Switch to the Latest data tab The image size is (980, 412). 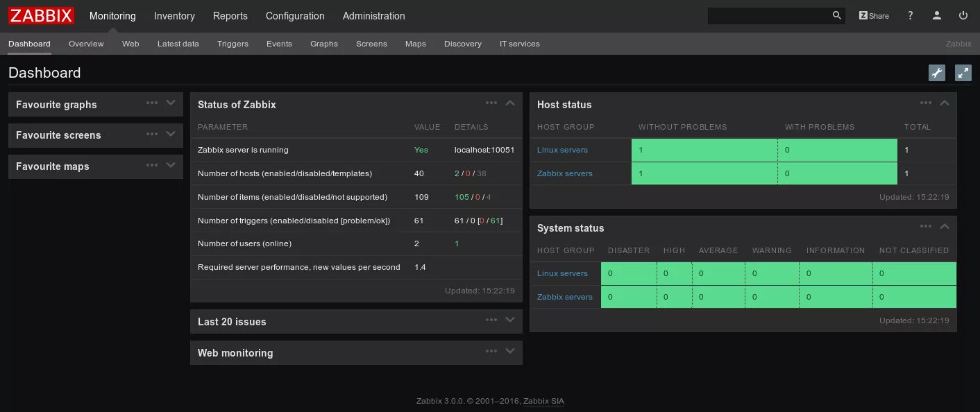178,43
